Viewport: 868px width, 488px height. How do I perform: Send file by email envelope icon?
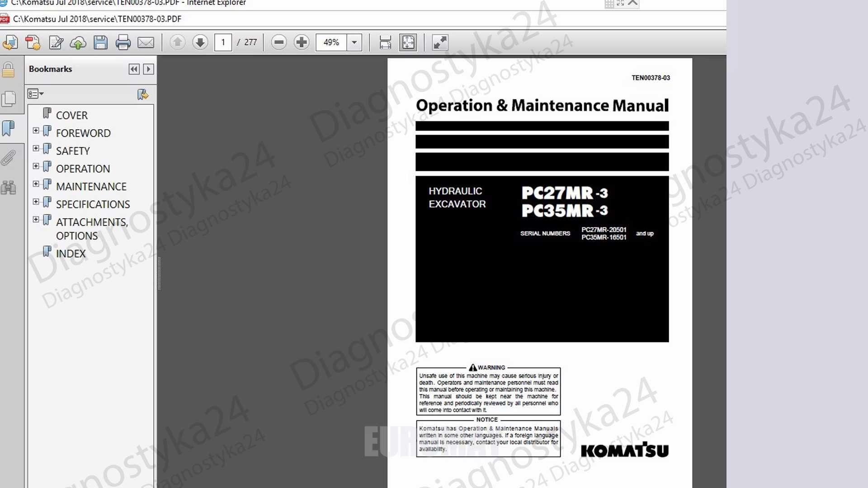[146, 42]
